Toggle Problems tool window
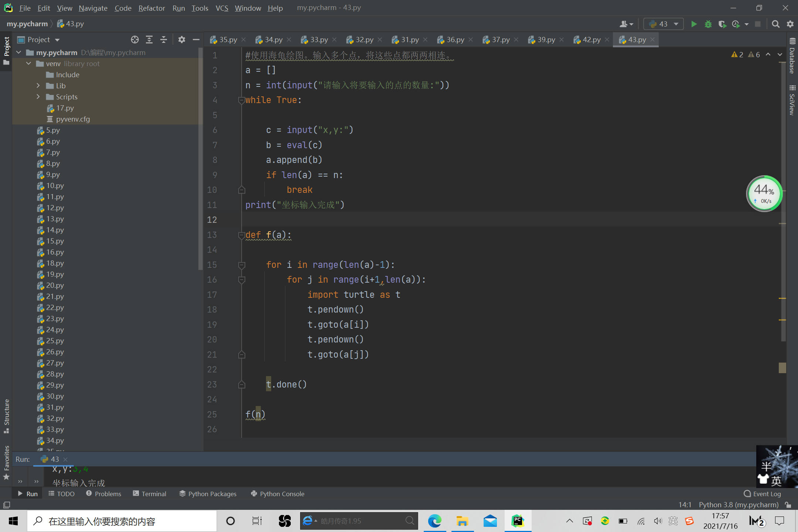This screenshot has width=798, height=532. click(103, 494)
